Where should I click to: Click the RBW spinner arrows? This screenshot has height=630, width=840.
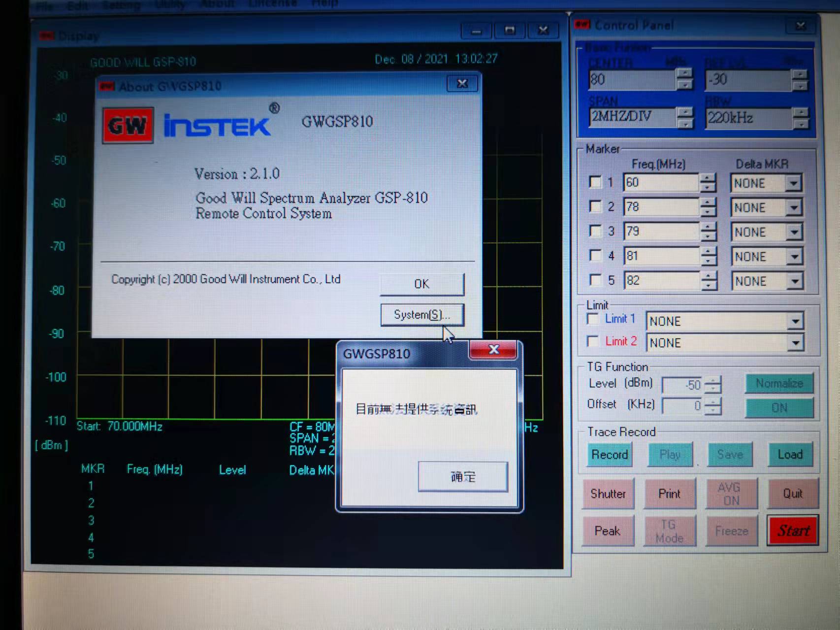point(800,118)
